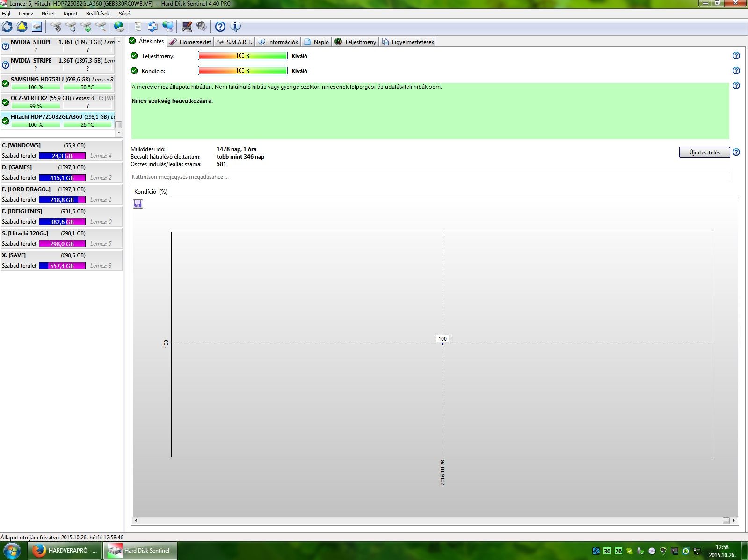Click the floppy save icon above the chart
Viewport: 748px width, 560px height.
[138, 204]
